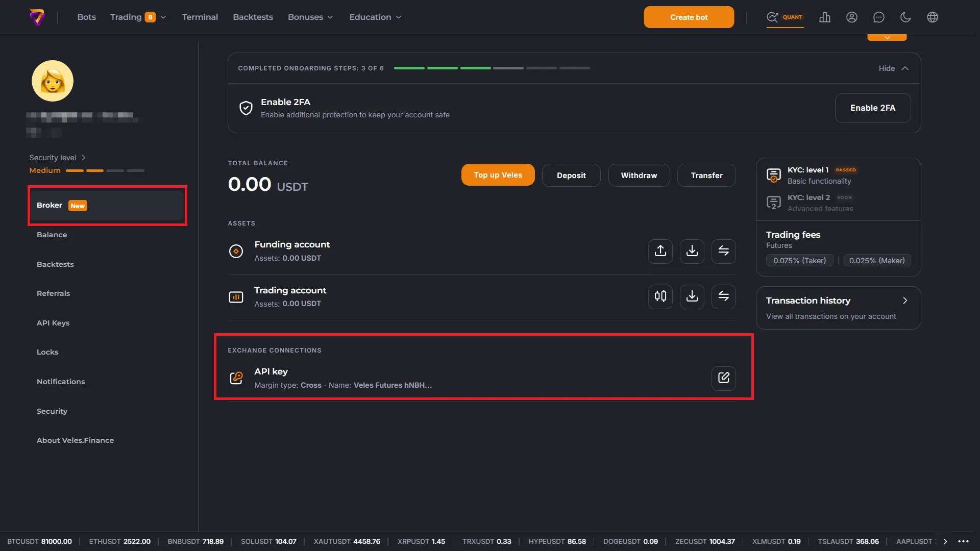This screenshot has width=980, height=551.
Task: Click TSLAUSDT 368.06 in the ticker
Action: tap(848, 542)
